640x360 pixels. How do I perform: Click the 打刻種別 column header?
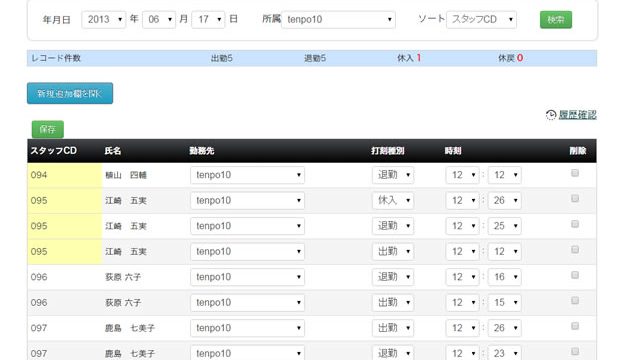point(387,151)
